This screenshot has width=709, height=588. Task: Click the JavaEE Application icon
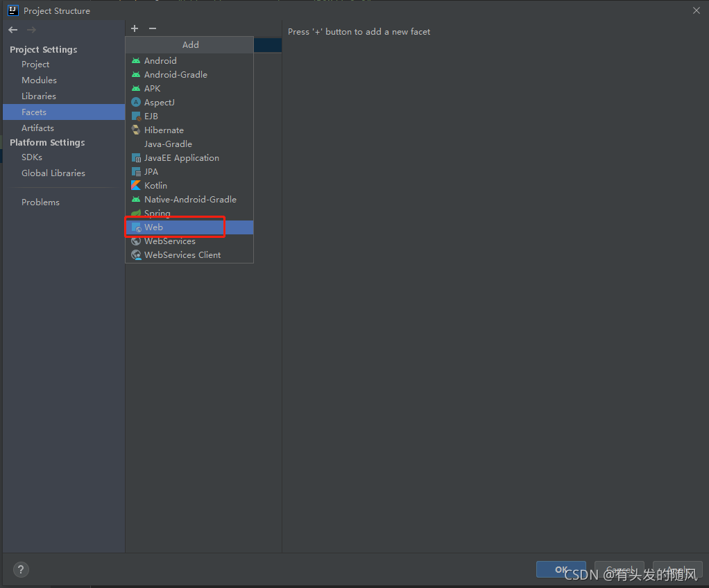pos(136,157)
